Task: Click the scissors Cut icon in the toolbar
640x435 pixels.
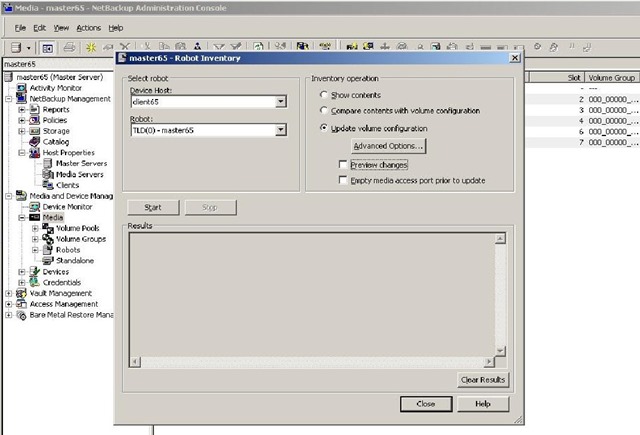Action: pyautogui.click(x=147, y=47)
